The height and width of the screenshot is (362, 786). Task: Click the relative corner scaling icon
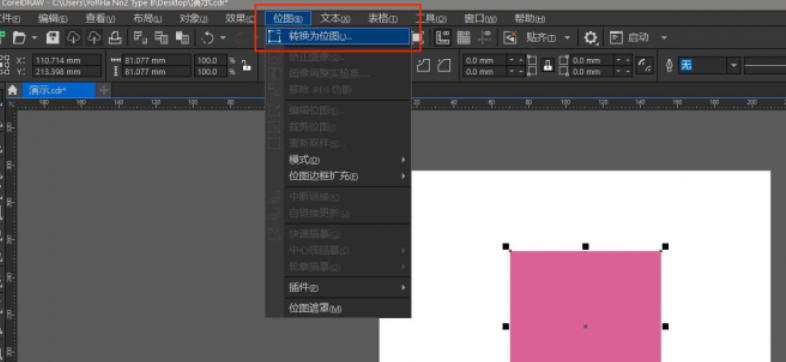pos(644,66)
